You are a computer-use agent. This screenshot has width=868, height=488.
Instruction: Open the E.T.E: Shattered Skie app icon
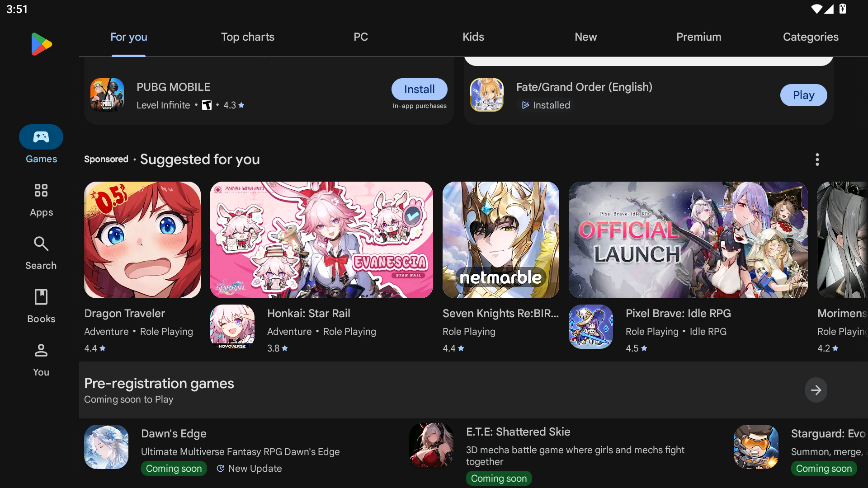click(431, 445)
